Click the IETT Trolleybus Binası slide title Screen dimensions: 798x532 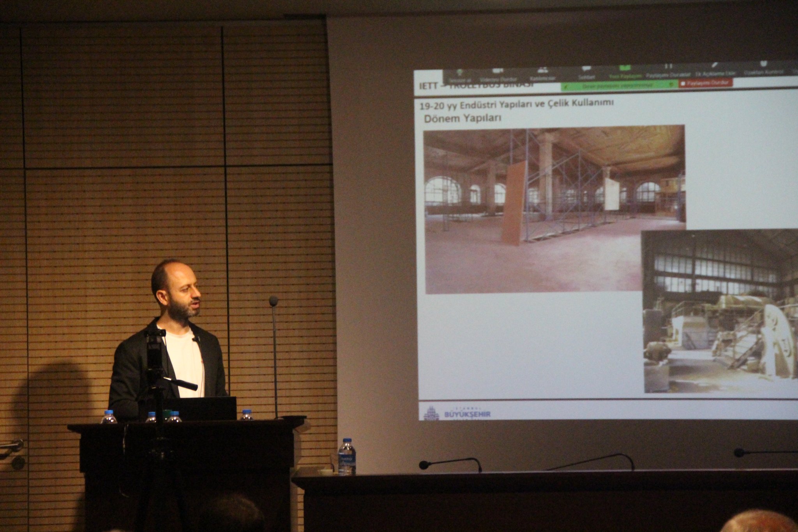[x=475, y=85]
